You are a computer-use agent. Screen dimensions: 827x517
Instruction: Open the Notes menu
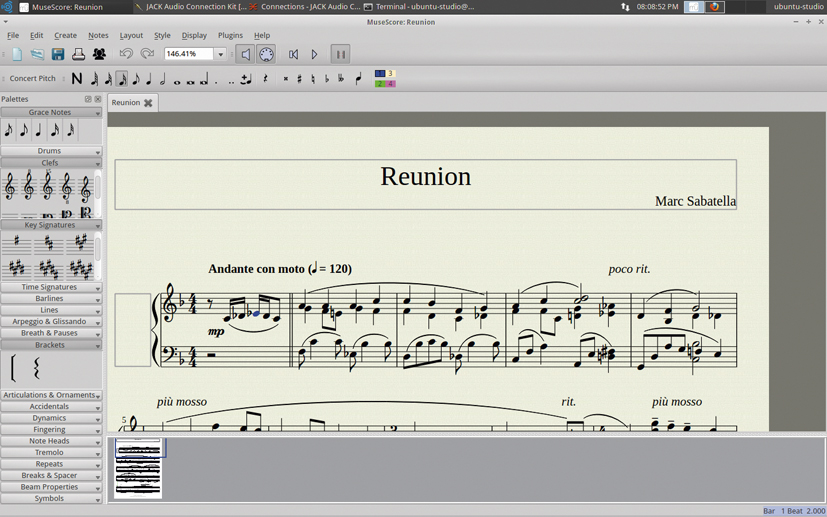98,35
